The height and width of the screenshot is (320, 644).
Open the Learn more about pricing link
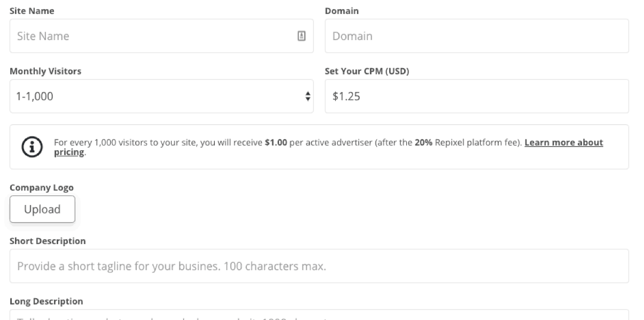pos(329,147)
